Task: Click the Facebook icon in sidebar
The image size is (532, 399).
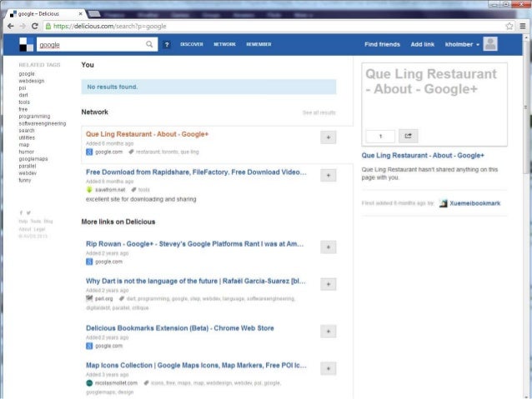Action: click(21, 213)
